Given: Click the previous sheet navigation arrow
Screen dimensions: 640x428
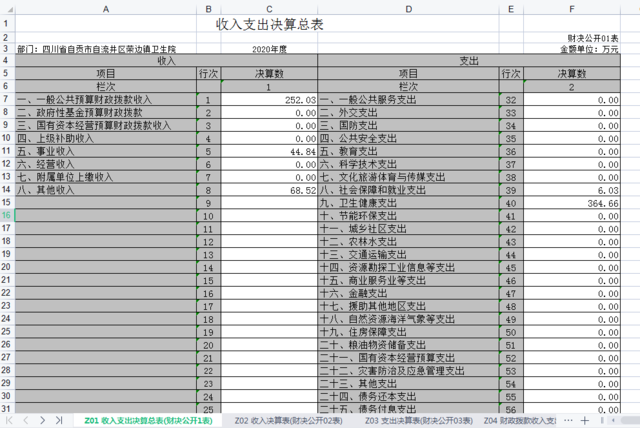Looking at the screenshot, I should click(x=28, y=420).
